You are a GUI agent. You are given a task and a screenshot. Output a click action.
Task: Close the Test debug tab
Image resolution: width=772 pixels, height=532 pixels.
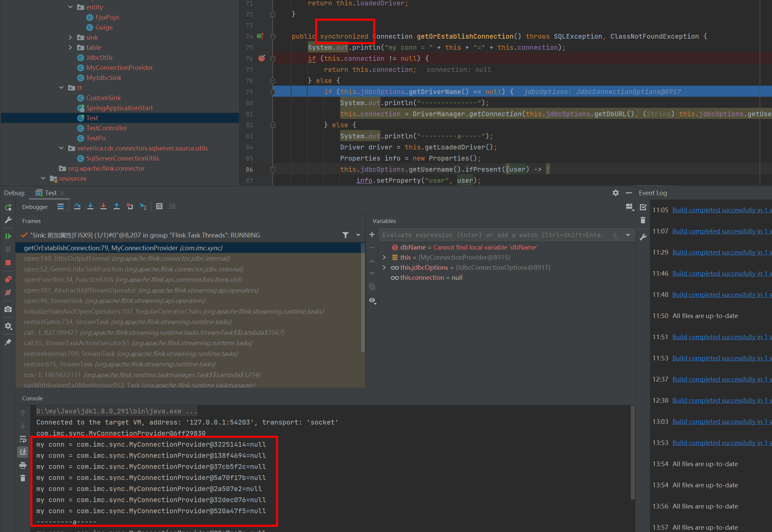pos(62,193)
